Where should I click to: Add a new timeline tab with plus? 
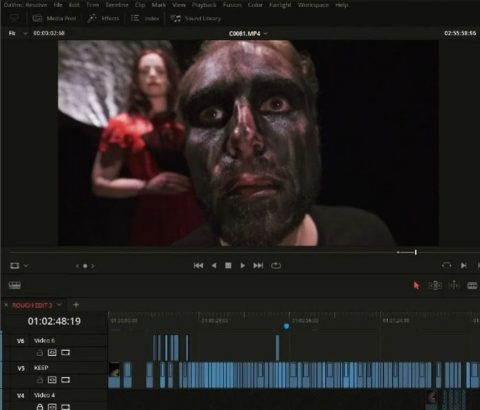76,305
